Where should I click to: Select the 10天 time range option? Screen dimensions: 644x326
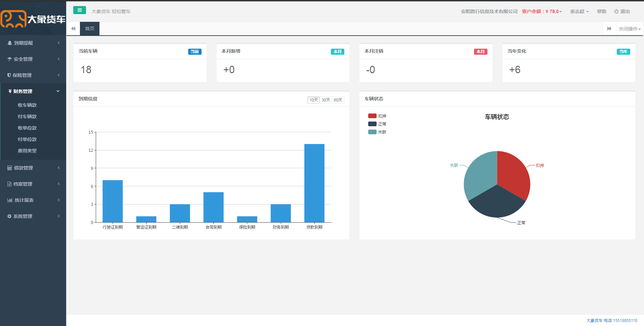point(313,100)
